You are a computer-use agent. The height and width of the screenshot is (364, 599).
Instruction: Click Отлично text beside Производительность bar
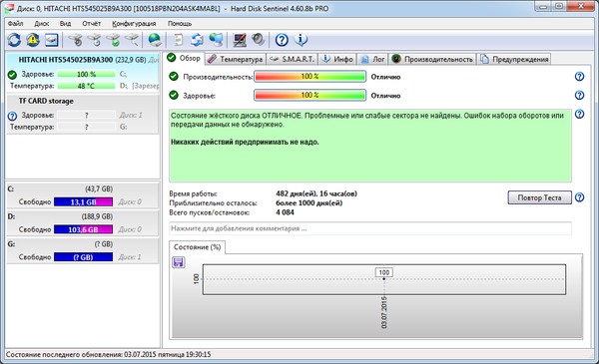pos(385,77)
